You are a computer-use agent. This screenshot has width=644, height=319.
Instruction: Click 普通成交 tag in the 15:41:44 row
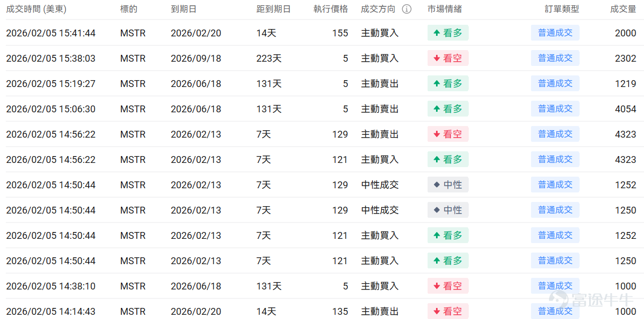pos(555,33)
